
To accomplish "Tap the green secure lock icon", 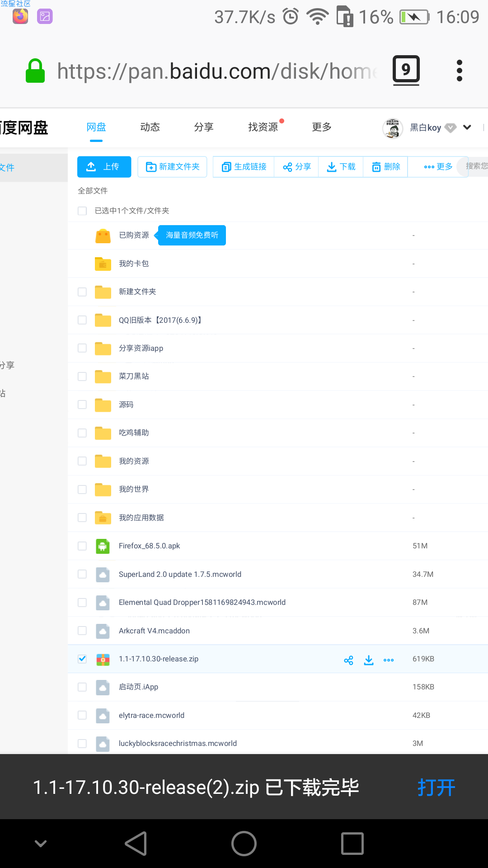I will click(35, 71).
